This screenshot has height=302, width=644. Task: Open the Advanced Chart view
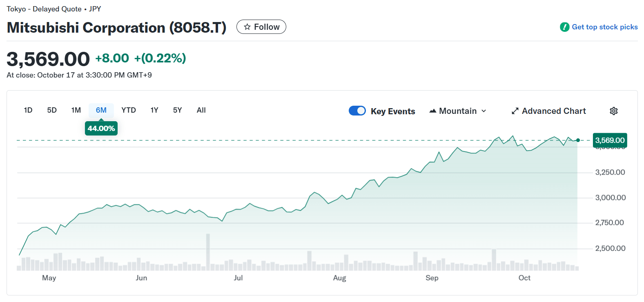[553, 111]
